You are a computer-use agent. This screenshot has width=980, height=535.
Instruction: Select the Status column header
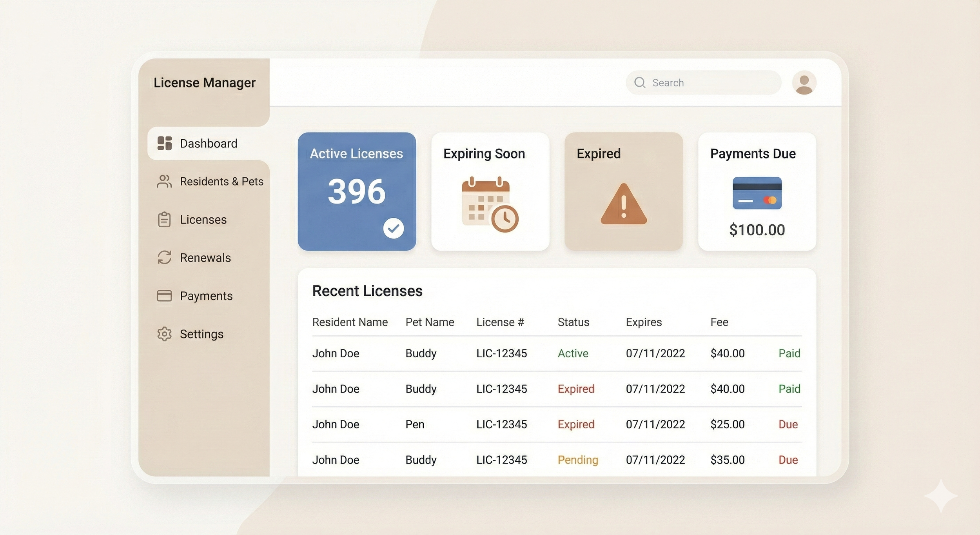pyautogui.click(x=573, y=322)
